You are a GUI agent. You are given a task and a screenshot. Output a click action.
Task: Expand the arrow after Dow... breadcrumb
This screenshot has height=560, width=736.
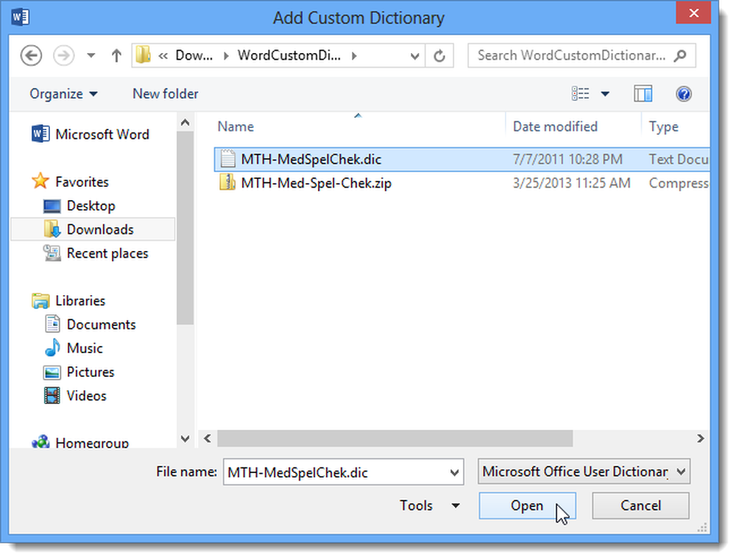click(x=226, y=56)
